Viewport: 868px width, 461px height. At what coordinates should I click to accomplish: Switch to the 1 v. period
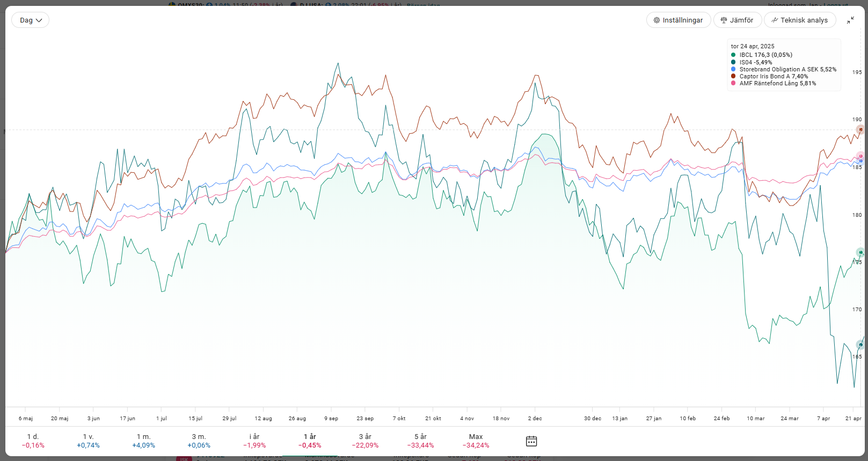point(88,441)
